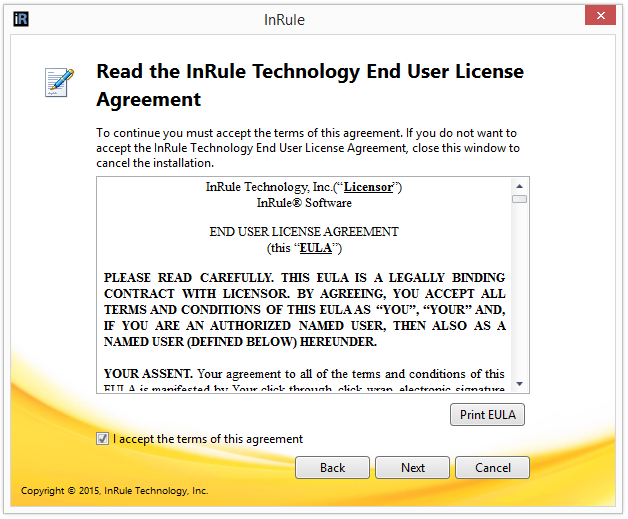
Task: Click the 'PLEASE READ CAREFULLY' paragraph
Action: (304, 309)
